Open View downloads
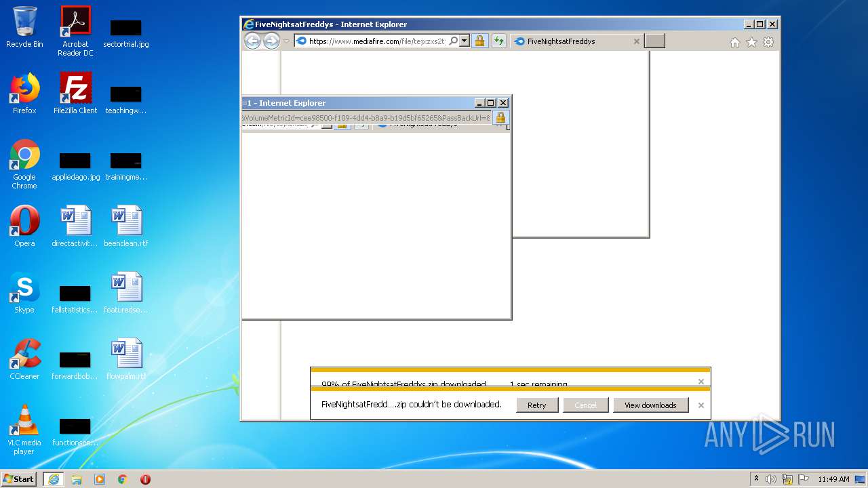Image resolution: width=868 pixels, height=488 pixels. [650, 405]
